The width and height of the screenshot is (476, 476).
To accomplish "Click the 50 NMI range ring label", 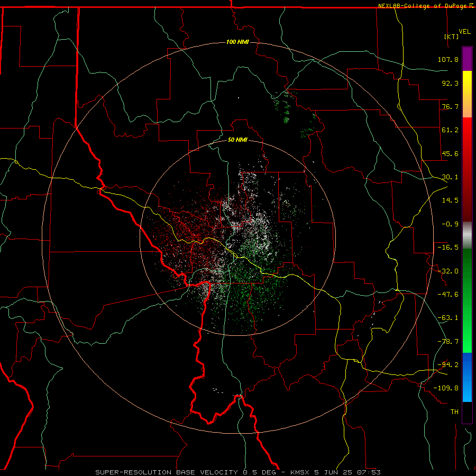I will click(237, 140).
